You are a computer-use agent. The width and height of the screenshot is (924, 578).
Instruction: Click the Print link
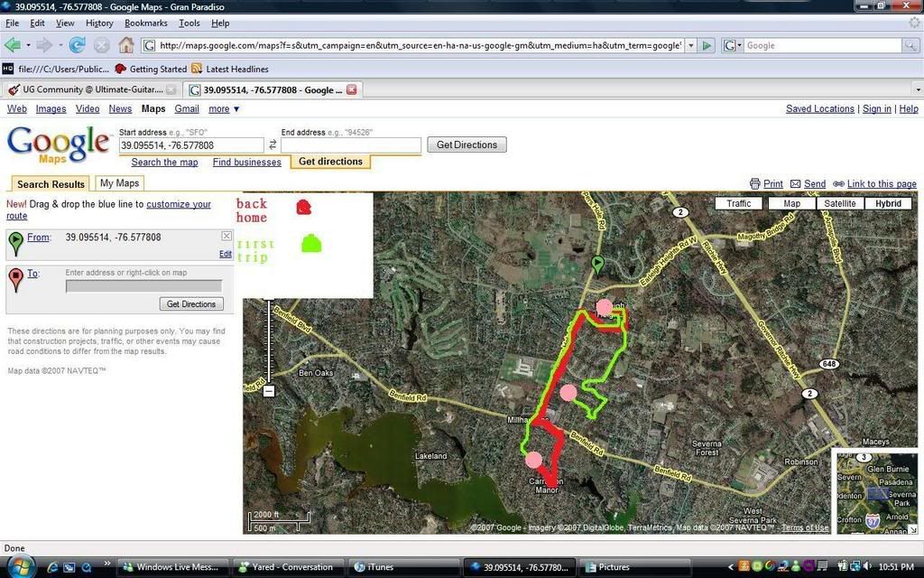coord(773,184)
